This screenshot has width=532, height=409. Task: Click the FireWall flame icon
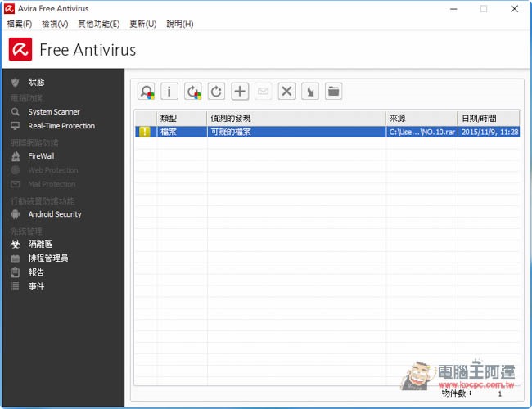tap(16, 156)
